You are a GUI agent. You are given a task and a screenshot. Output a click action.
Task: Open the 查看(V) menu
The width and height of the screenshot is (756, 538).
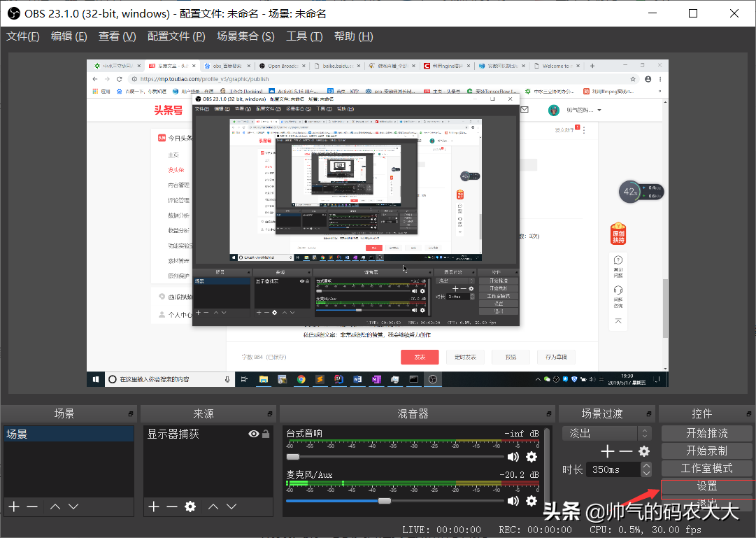[117, 36]
